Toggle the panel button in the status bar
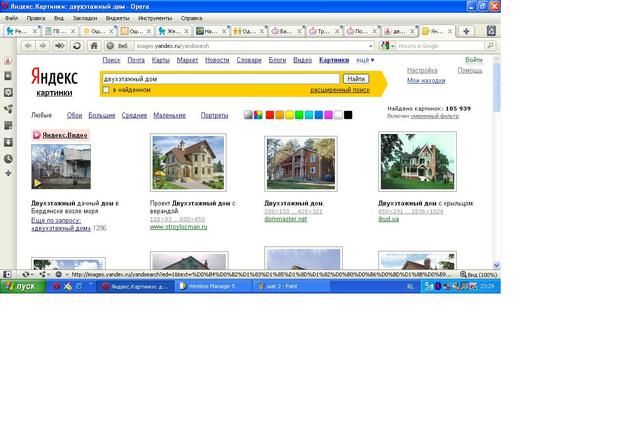 pos(7,274)
